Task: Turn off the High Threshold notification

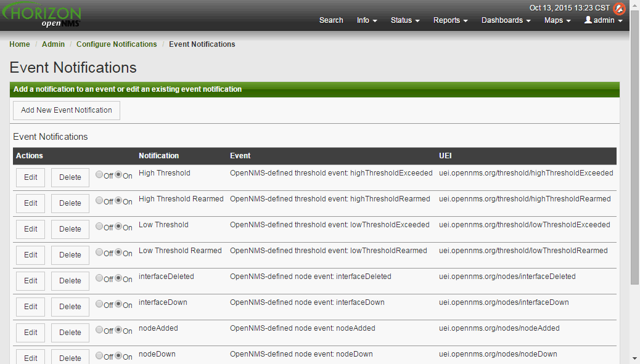Action: (x=99, y=175)
